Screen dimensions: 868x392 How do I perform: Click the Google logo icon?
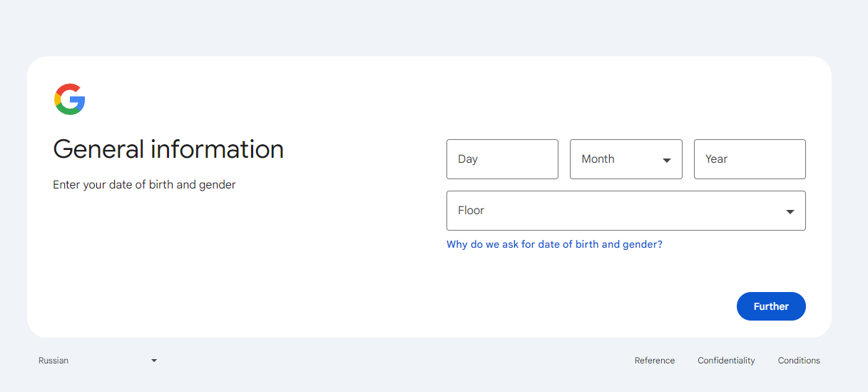tap(70, 99)
